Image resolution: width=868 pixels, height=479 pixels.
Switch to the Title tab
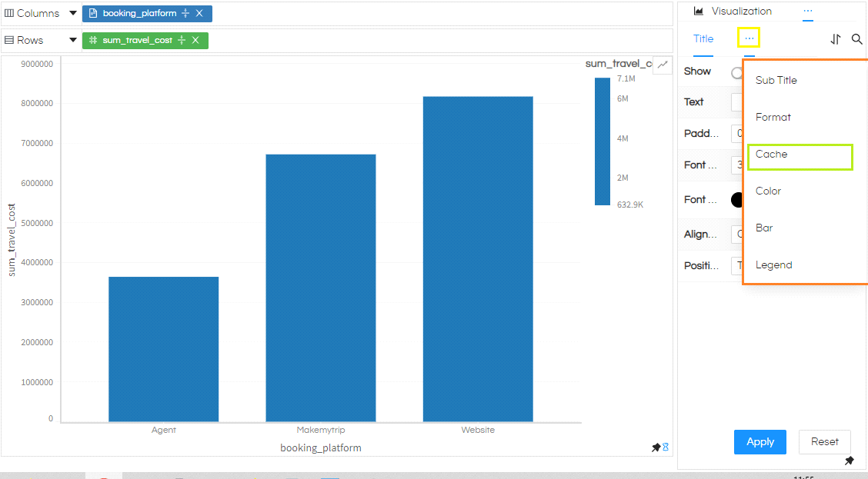click(703, 38)
